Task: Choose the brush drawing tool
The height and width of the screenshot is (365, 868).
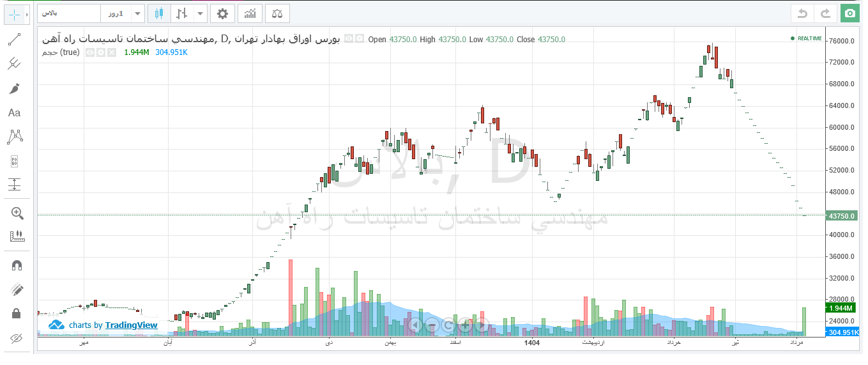Action: coord(14,88)
